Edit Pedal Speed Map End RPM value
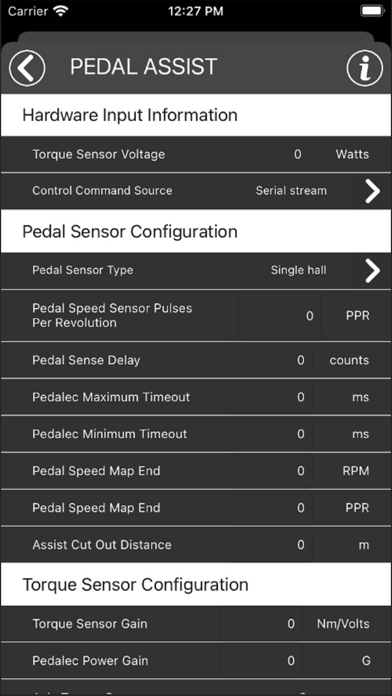Image resolution: width=392 pixels, height=696 pixels. 271,471
